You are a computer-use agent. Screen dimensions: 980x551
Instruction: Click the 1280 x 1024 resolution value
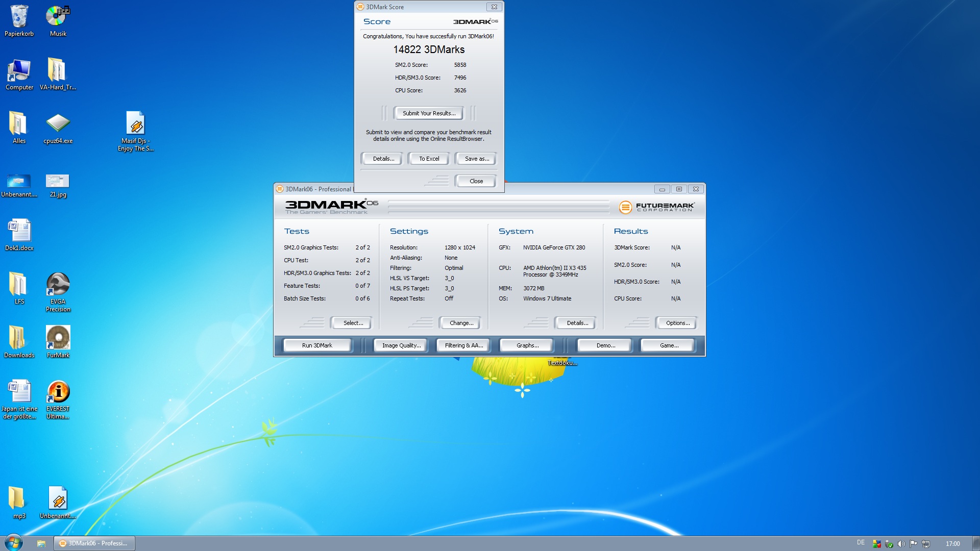click(459, 247)
